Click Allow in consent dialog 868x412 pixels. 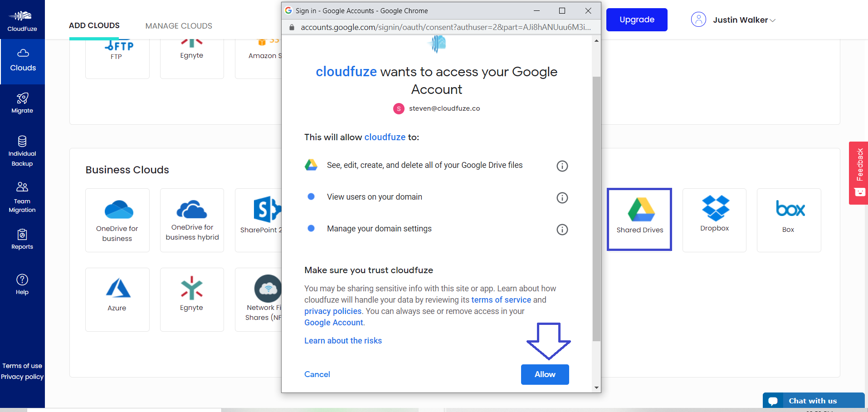[545, 374]
